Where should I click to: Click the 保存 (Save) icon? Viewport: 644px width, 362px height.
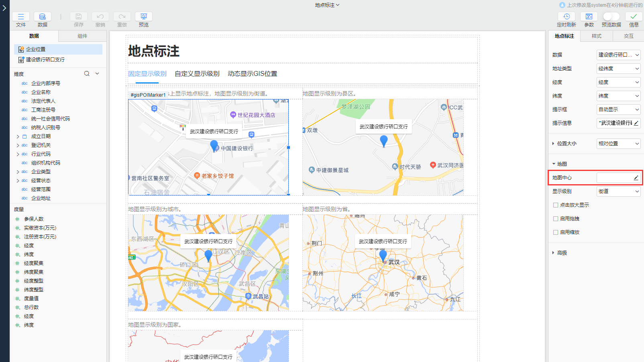tap(78, 16)
